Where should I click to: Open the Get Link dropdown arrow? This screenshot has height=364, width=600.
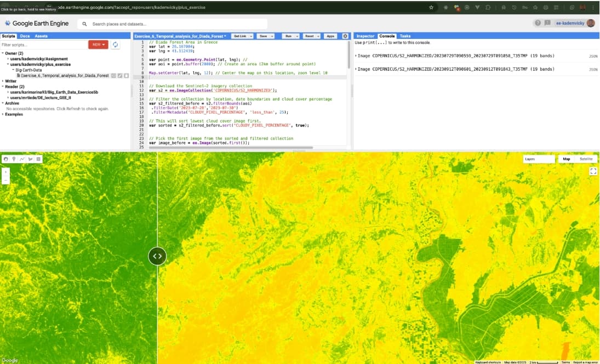[251, 35]
